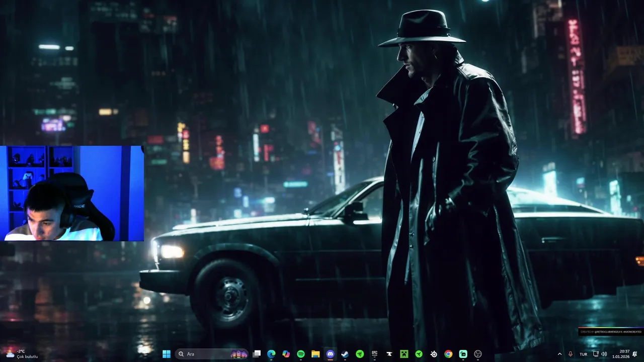
Task: Open the volume control speaker icon
Action: coord(604,354)
